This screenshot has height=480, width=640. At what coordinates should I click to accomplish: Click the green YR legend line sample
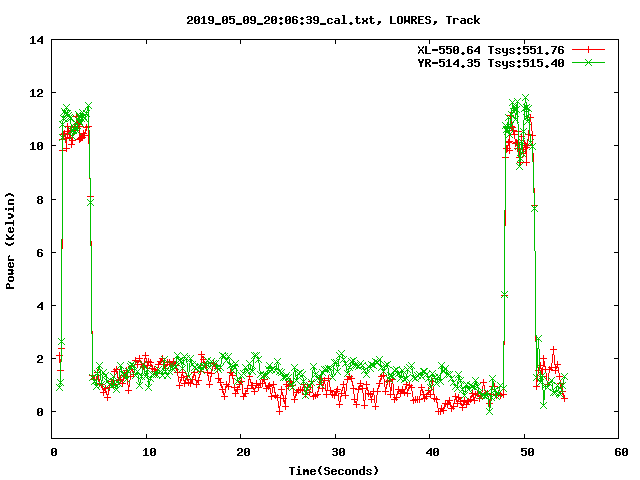[x=588, y=62]
